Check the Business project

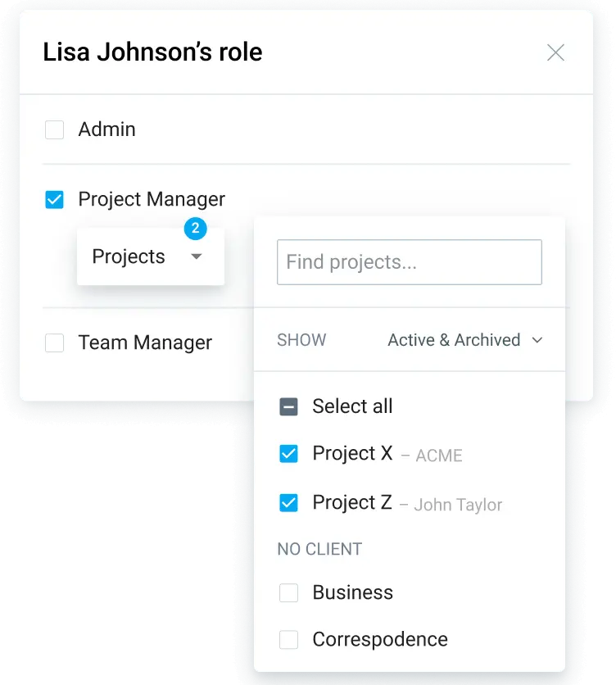288,592
